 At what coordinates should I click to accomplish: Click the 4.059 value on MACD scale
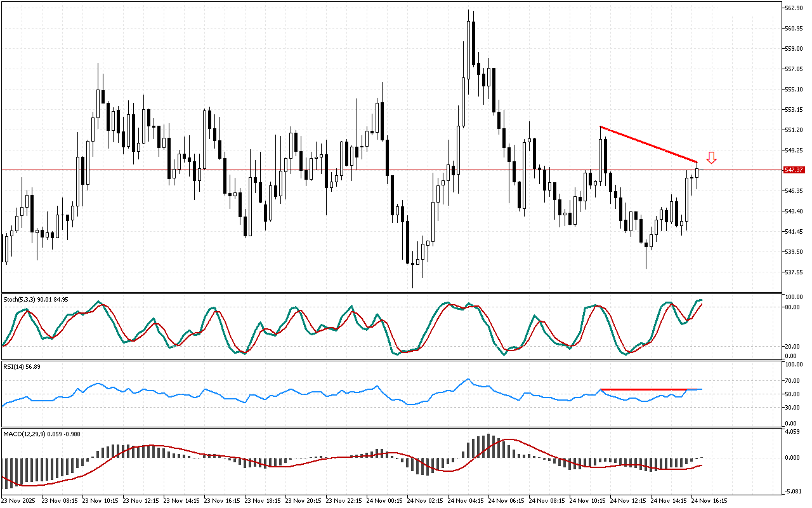coord(792,432)
